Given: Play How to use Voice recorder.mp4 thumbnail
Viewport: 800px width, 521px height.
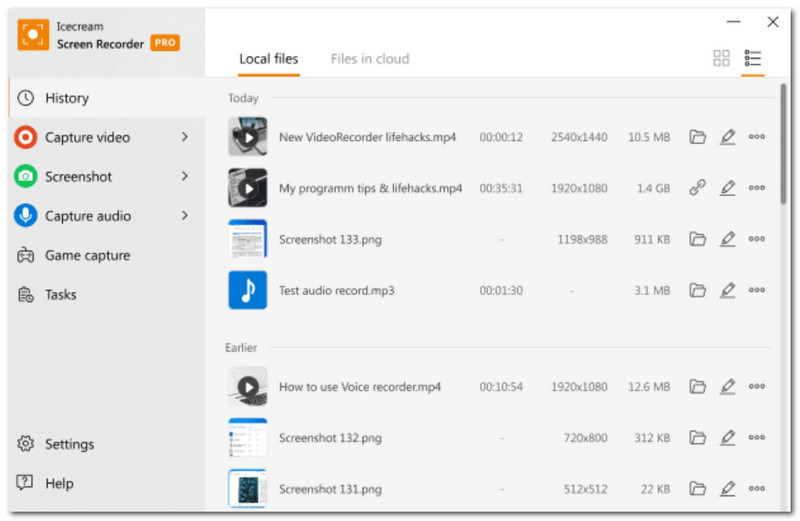Looking at the screenshot, I should point(247,386).
